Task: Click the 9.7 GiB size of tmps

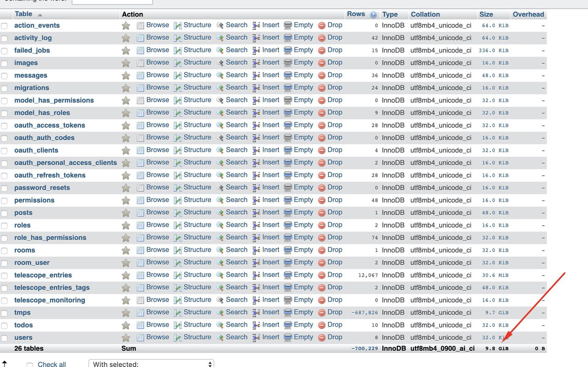Action: [497, 313]
